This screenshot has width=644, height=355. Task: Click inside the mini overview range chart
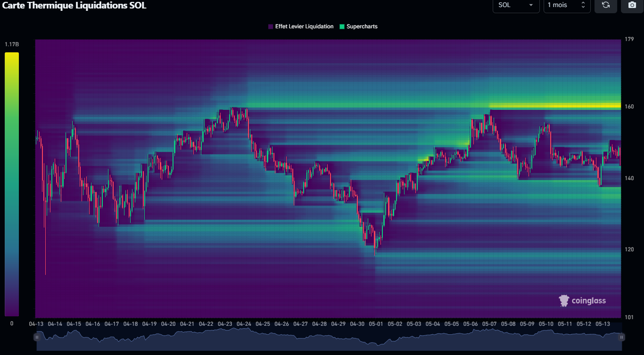[x=330, y=341]
